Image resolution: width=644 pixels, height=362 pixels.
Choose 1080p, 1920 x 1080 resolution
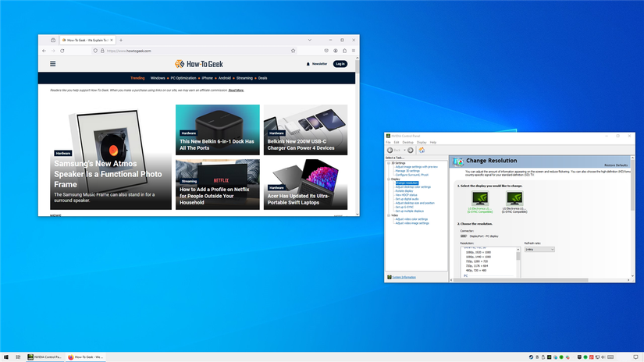coord(478,253)
